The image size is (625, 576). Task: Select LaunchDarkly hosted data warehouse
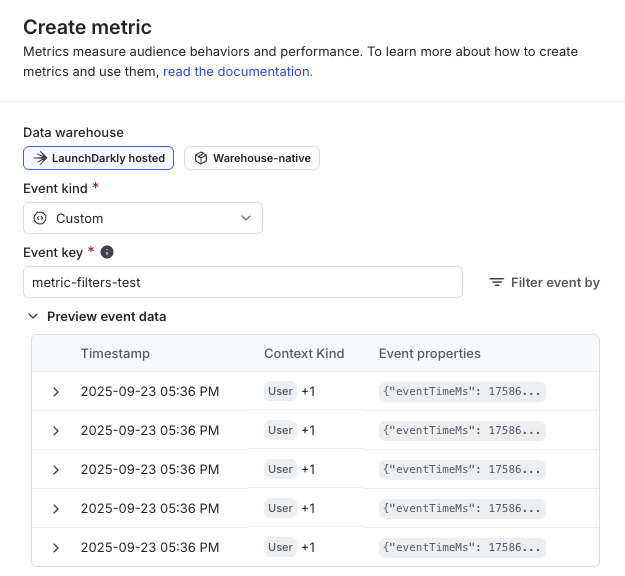tap(98, 158)
